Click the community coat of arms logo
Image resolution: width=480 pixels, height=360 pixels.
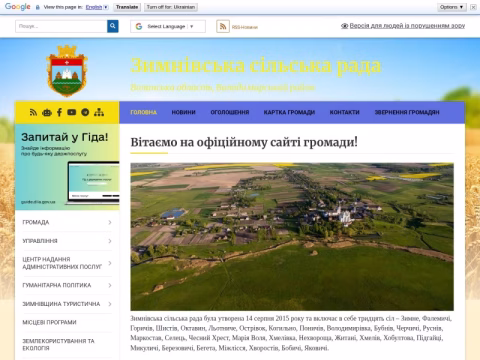point(67,71)
